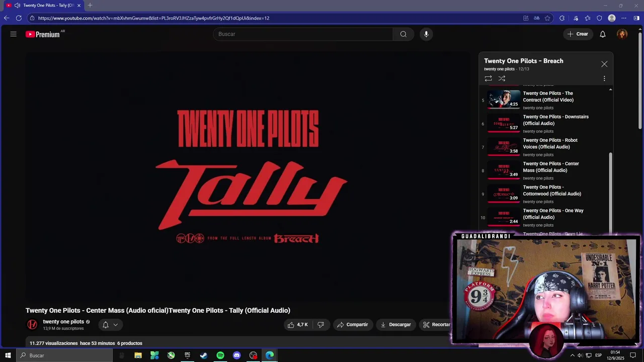Play The Contract (Official Video) thumbnail
This screenshot has height=362, width=644.
[504, 99]
